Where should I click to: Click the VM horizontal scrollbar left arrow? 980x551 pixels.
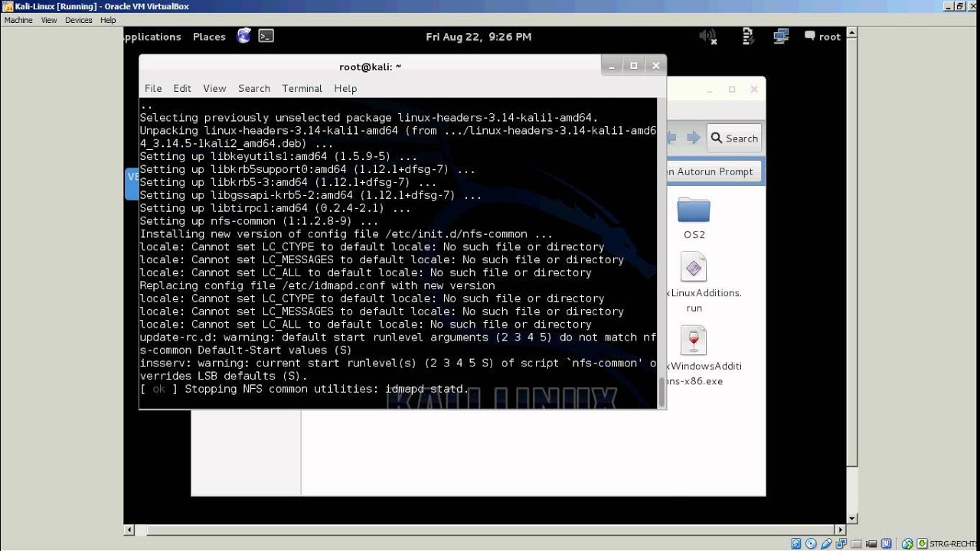point(129,530)
